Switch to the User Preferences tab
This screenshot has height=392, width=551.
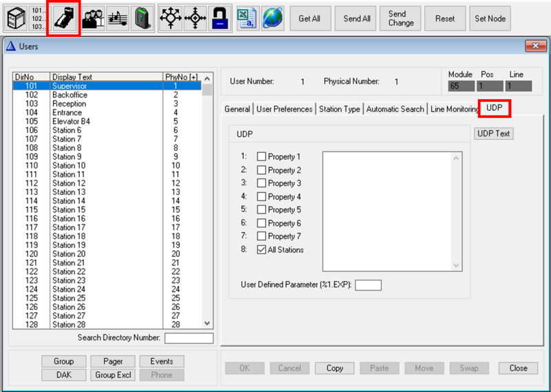pyautogui.click(x=284, y=109)
